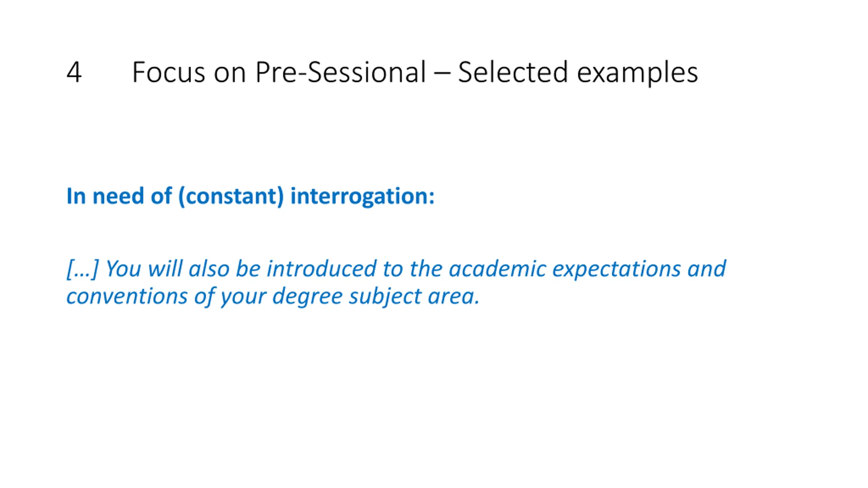
Task: Click the word Focus in the title
Action: pos(169,72)
